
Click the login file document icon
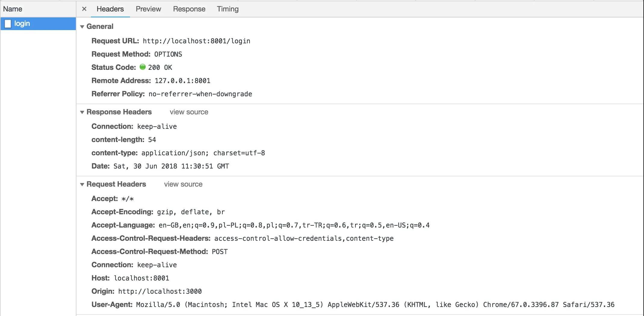pos(8,23)
